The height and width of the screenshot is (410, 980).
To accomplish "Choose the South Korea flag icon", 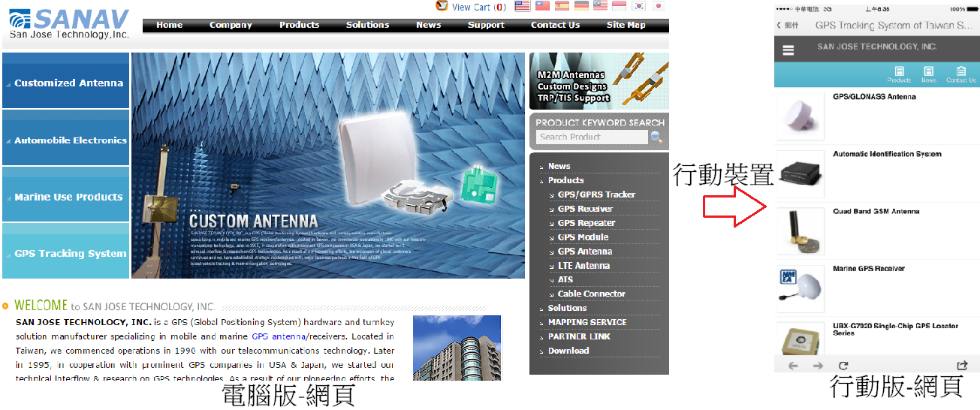I will pyautogui.click(x=638, y=7).
